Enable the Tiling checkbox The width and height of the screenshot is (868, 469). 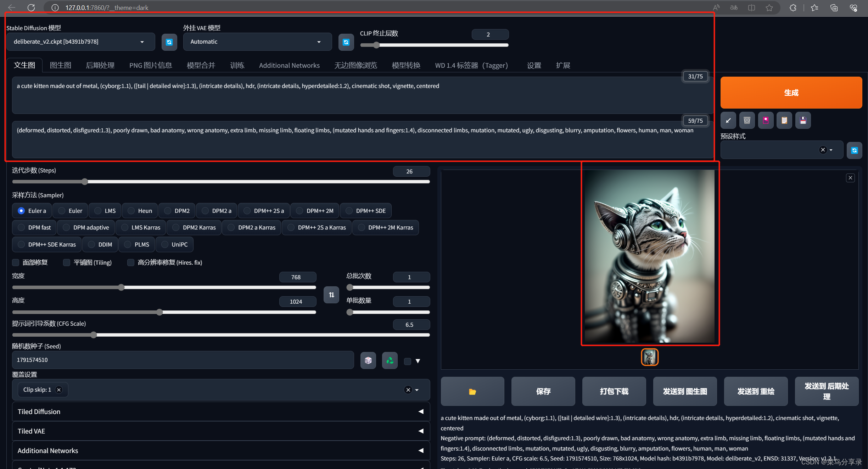pyautogui.click(x=67, y=263)
